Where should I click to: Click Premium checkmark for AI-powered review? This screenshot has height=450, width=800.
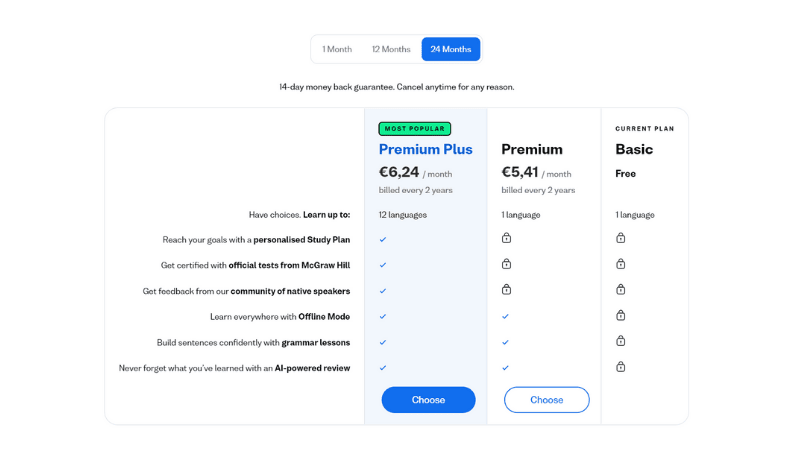point(505,368)
